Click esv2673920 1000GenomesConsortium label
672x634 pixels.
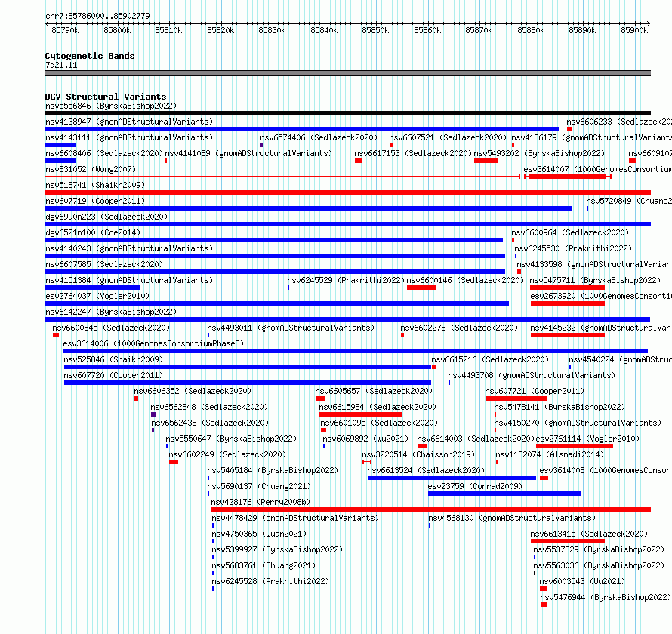point(601,296)
